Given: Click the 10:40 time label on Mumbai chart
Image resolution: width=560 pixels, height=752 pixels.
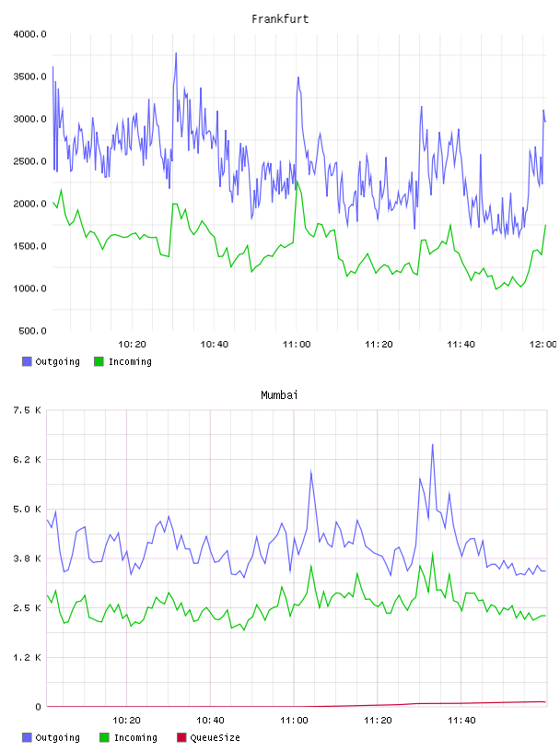Looking at the screenshot, I should click(x=210, y=721).
